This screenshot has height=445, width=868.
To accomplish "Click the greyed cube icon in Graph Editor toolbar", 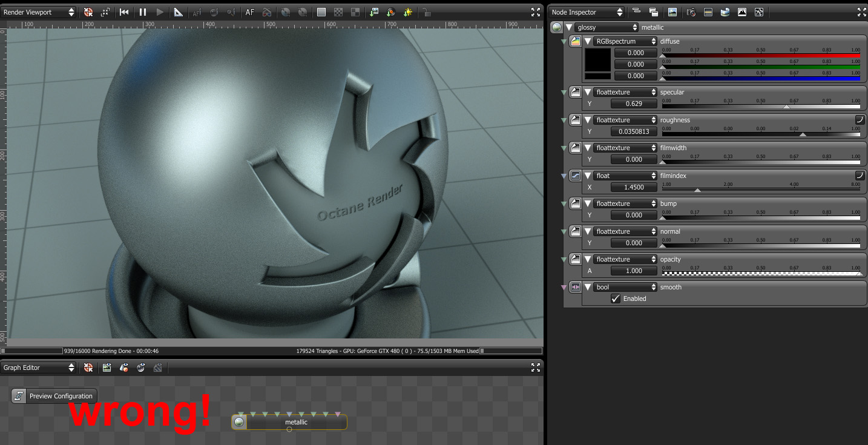I will pyautogui.click(x=158, y=368).
